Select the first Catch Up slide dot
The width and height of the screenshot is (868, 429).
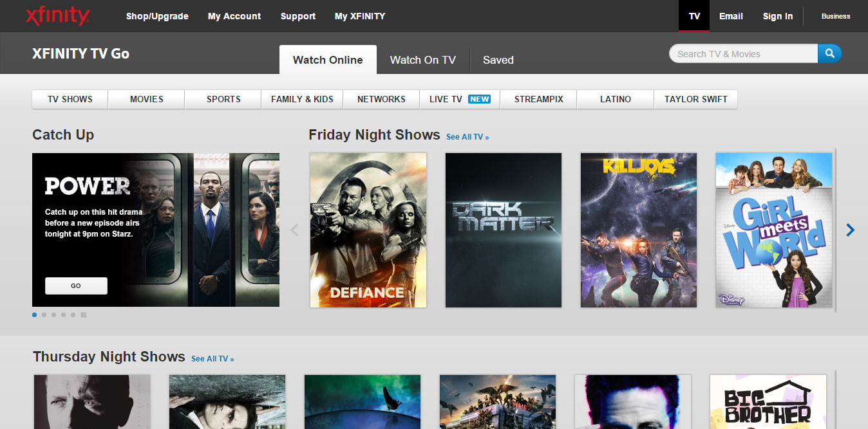[34, 315]
